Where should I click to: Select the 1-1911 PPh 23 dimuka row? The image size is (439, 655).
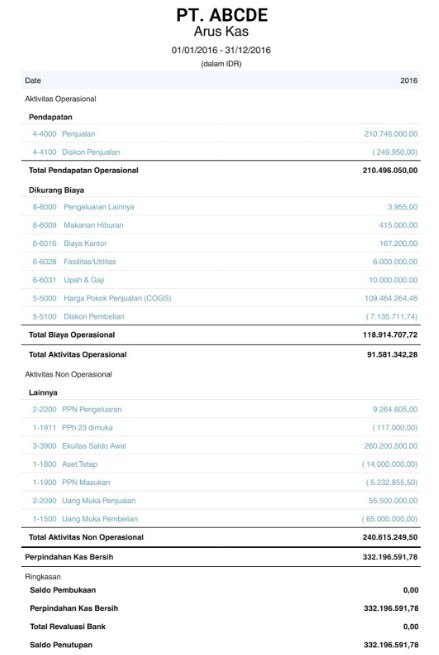(221, 428)
